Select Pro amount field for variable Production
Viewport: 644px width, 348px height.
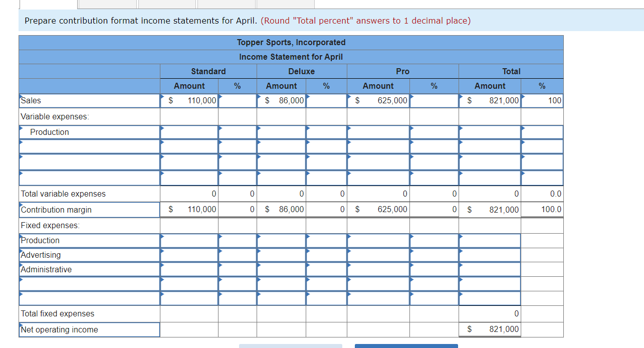[378, 132]
